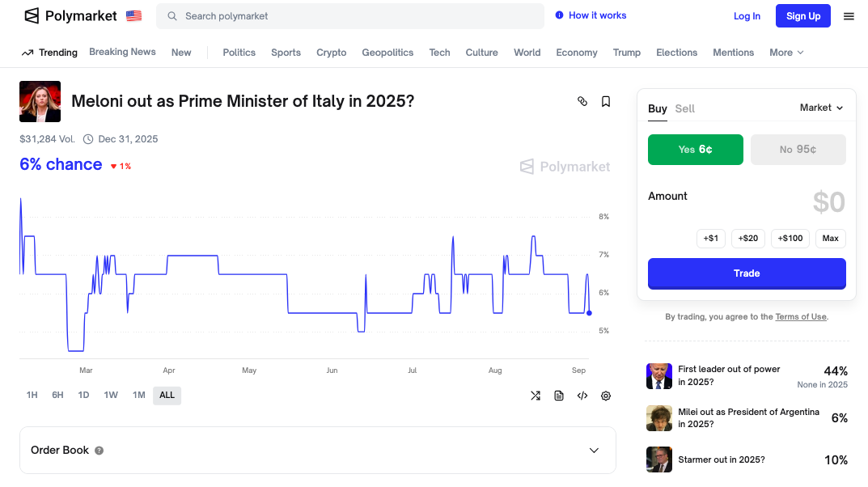This screenshot has height=487, width=868.
Task: Bookmark the Meloni market
Action: [x=606, y=101]
